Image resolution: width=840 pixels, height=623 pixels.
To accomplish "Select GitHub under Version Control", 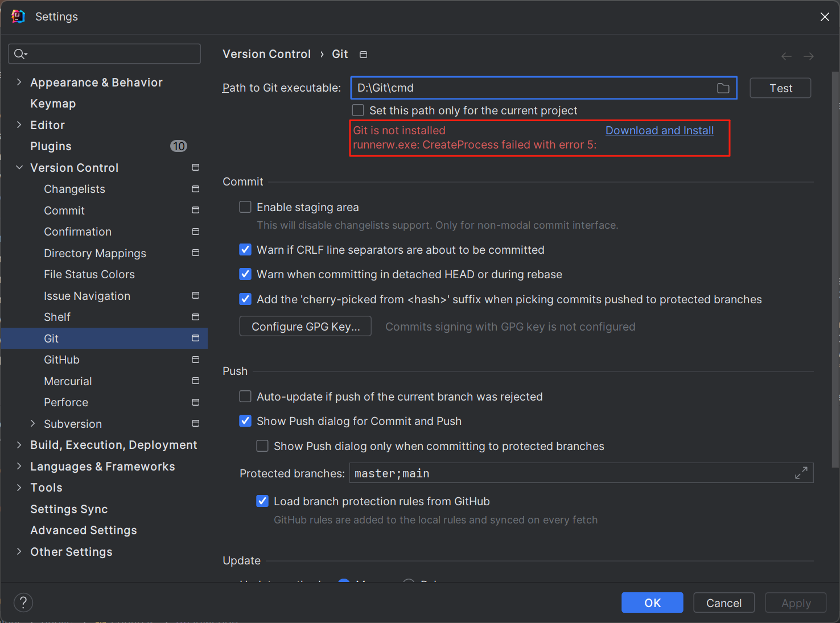I will 61,360.
